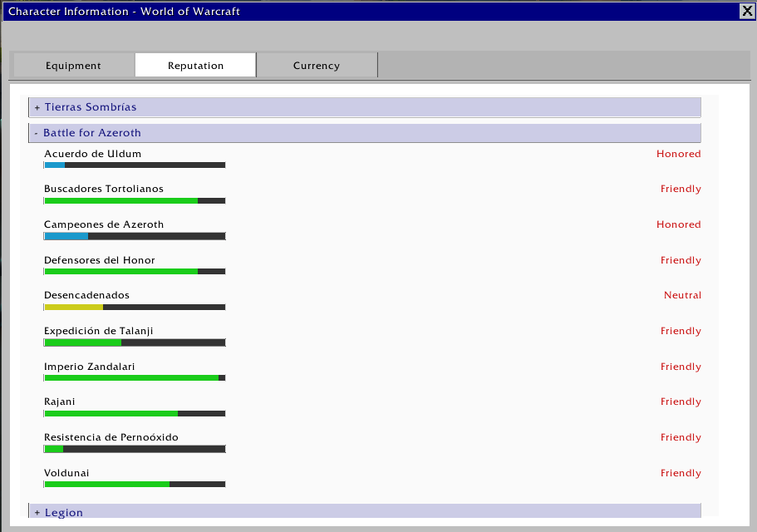757x532 pixels.
Task: Click the Defensores del Honor faction name
Action: 100,260
